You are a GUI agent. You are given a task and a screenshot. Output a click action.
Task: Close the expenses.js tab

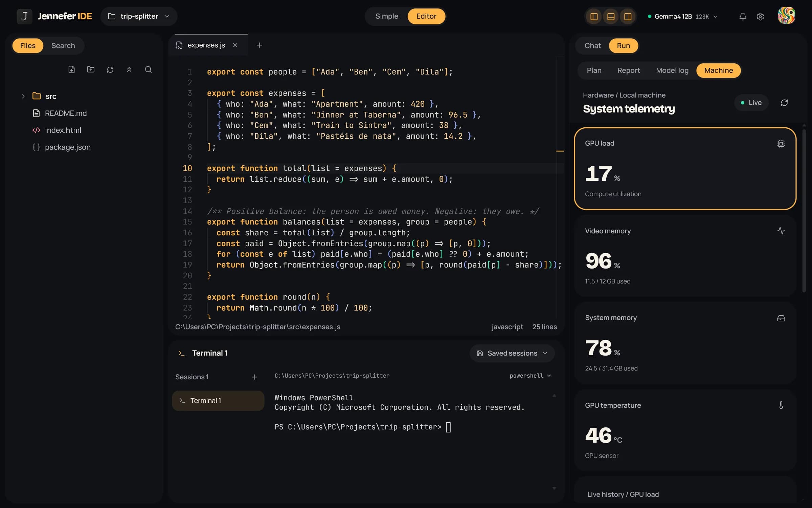(x=235, y=45)
